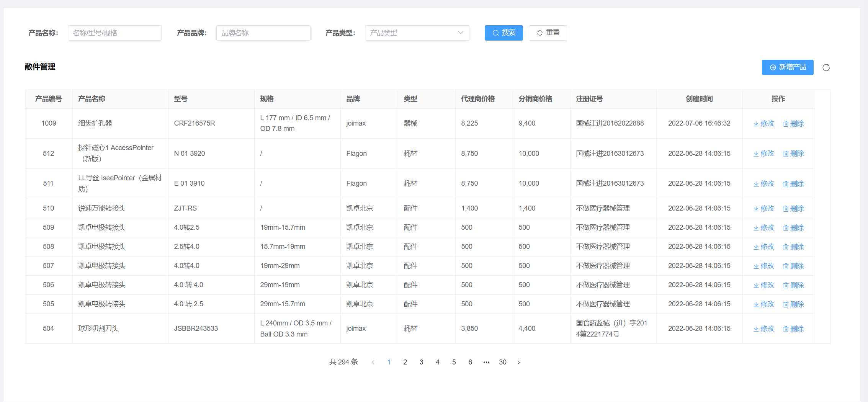Click the 创建时间 column header

click(699, 99)
